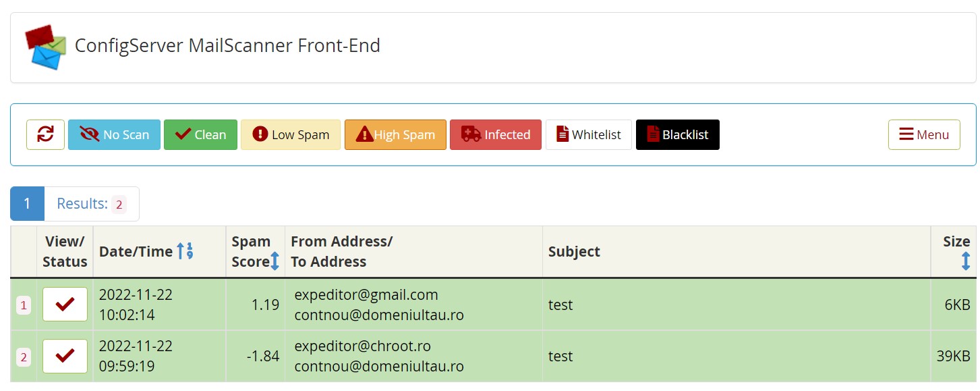Click row number 1 badge
This screenshot has height=391, width=980.
(24, 305)
